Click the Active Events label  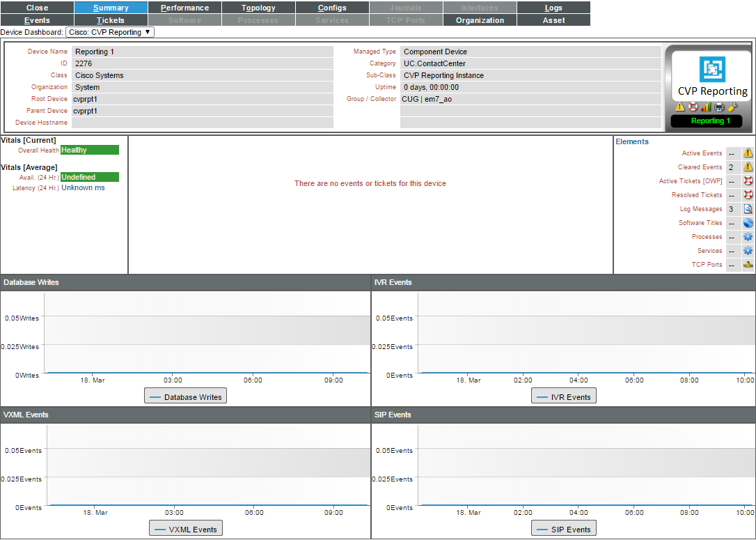coord(702,153)
